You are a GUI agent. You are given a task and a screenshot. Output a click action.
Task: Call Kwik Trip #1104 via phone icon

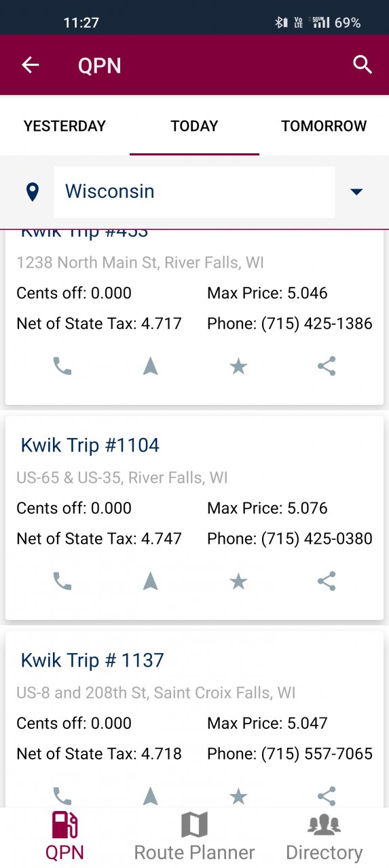click(x=62, y=581)
